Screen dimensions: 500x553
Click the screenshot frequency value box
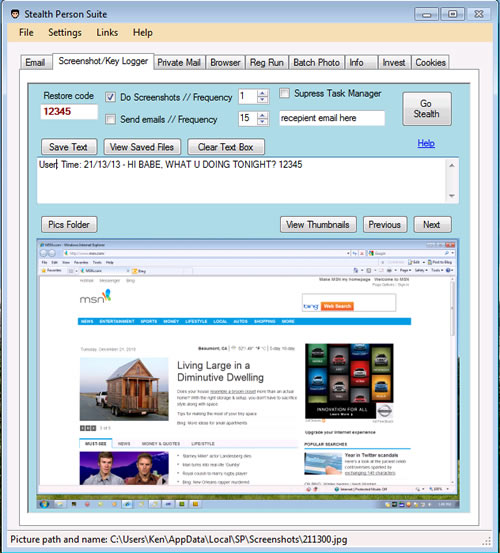248,96
